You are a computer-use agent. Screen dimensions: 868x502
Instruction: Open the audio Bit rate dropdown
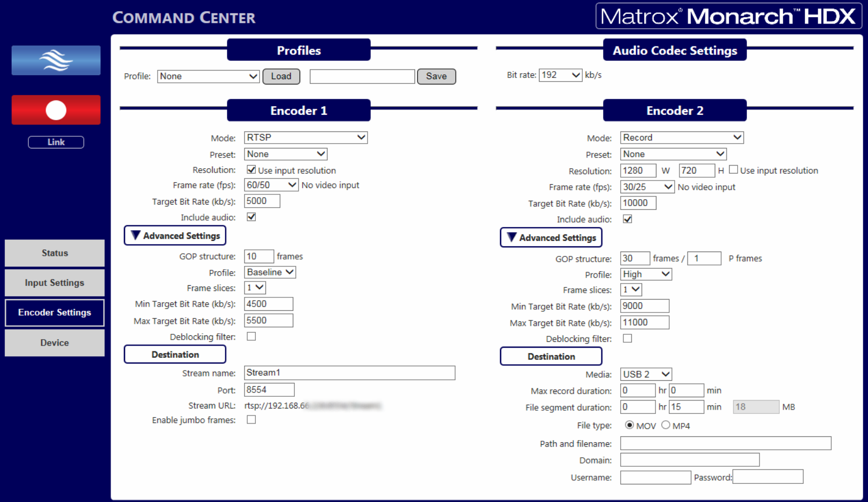[x=560, y=75]
